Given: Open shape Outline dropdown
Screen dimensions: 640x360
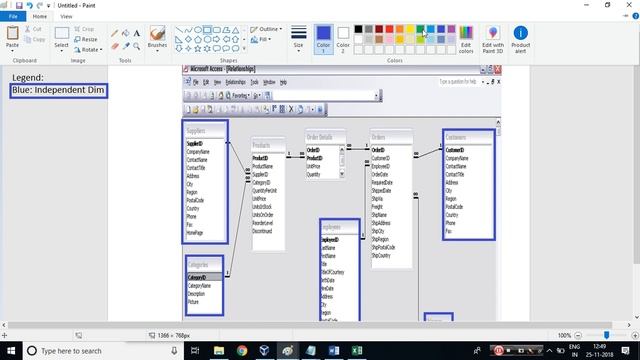Looking at the screenshot, I should pos(266,29).
